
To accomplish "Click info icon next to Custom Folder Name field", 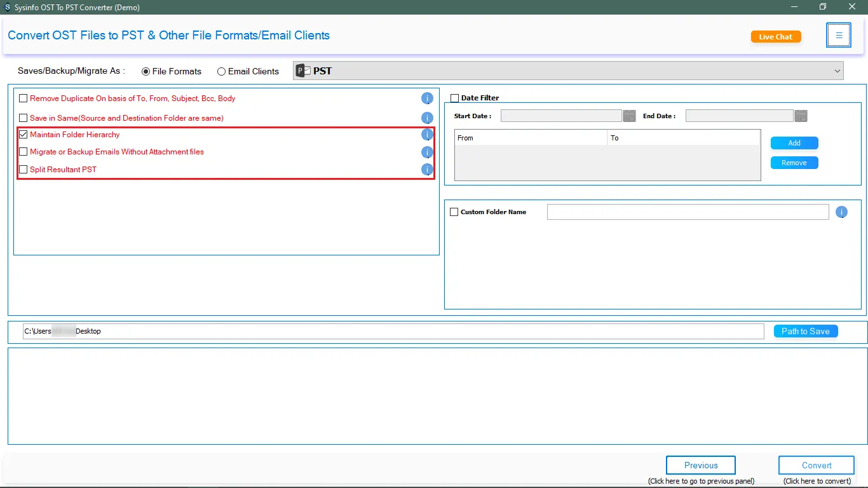I will click(841, 212).
